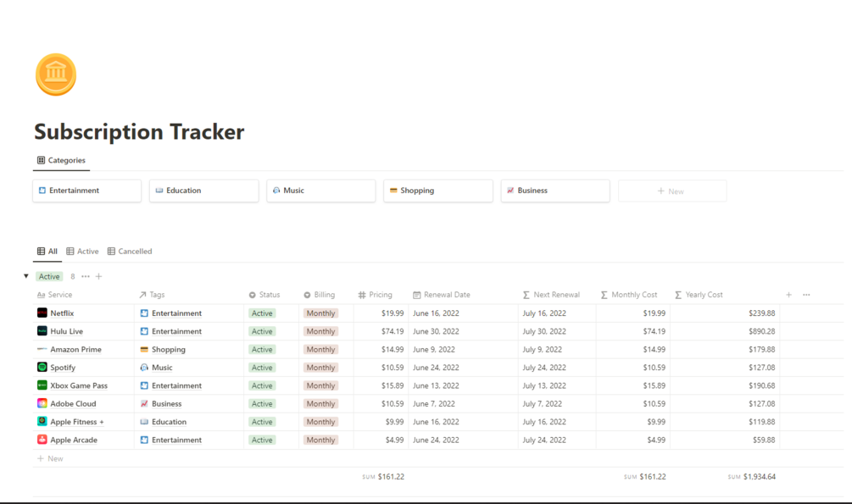Image resolution: width=852 pixels, height=504 pixels.
Task: Click Apple Arcade yearly cost $59.88
Action: [x=764, y=440]
